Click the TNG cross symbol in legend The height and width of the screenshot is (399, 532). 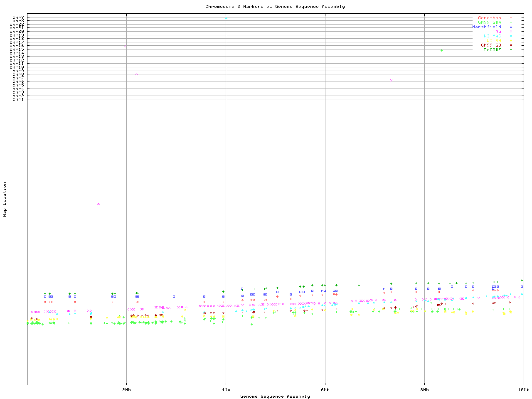click(511, 32)
